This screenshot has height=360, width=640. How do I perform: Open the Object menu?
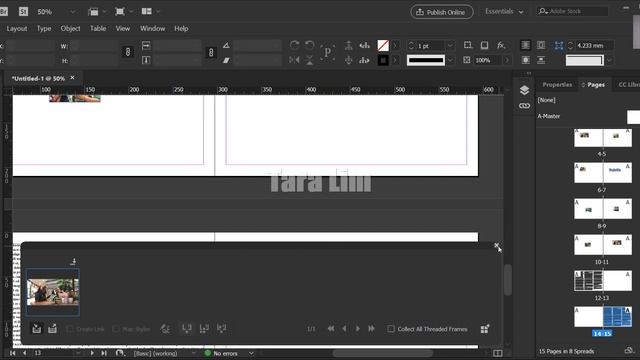click(70, 29)
